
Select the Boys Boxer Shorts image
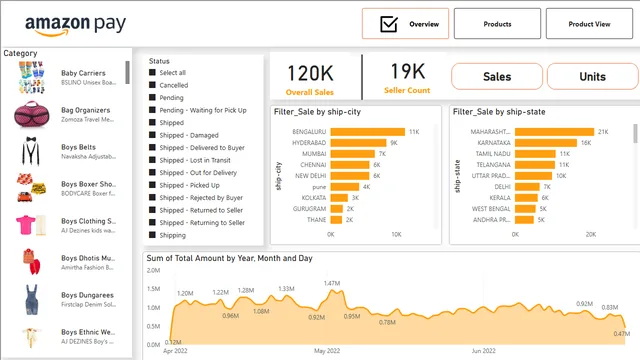(31, 188)
